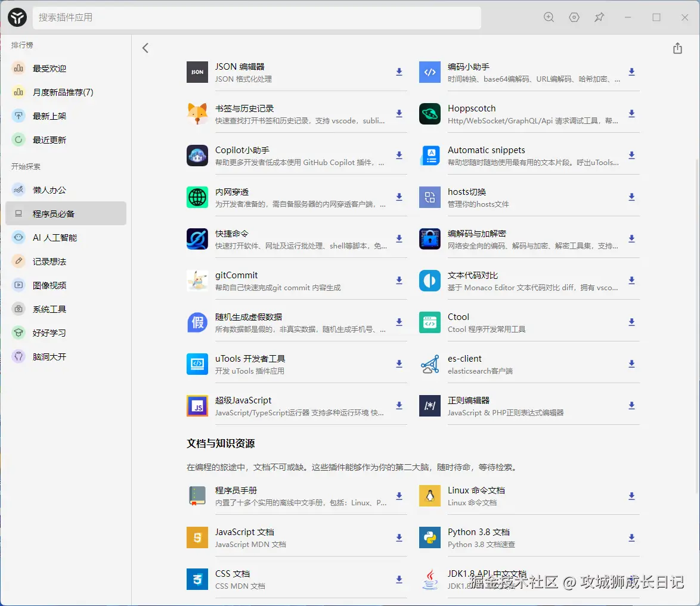Viewport: 700px width, 606px height.
Task: Download the 编码小助手 plugin
Action: coord(631,72)
